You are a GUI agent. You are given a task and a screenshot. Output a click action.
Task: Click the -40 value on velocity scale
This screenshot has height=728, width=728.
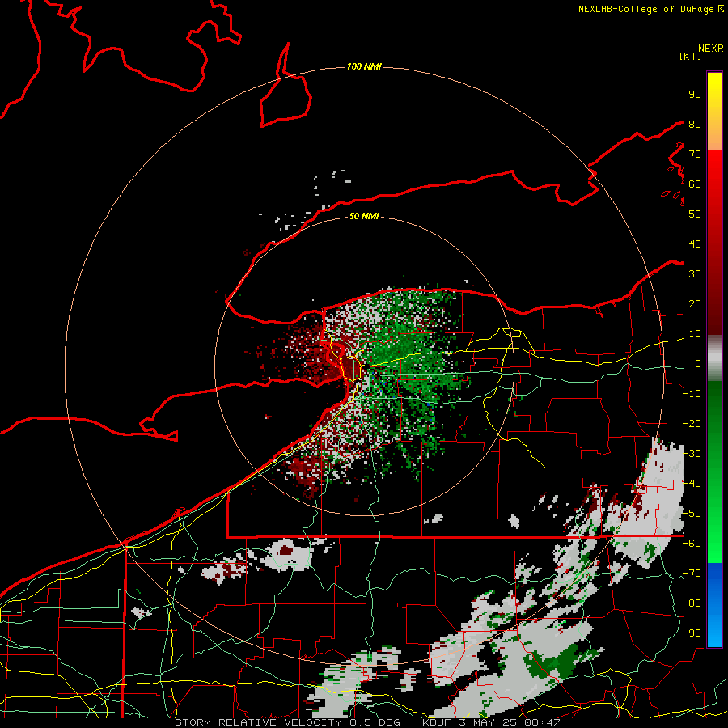click(692, 484)
